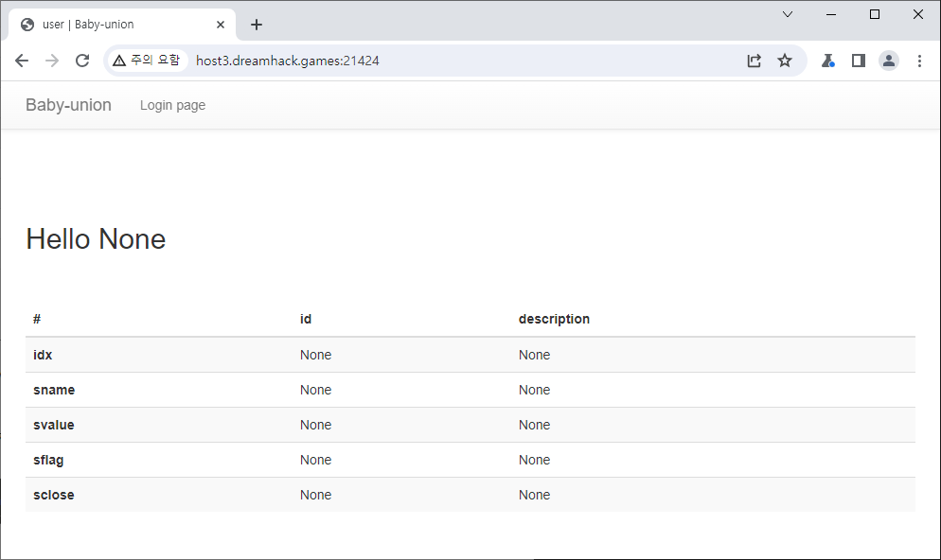
Task: Click the sflag row label
Action: 48,460
